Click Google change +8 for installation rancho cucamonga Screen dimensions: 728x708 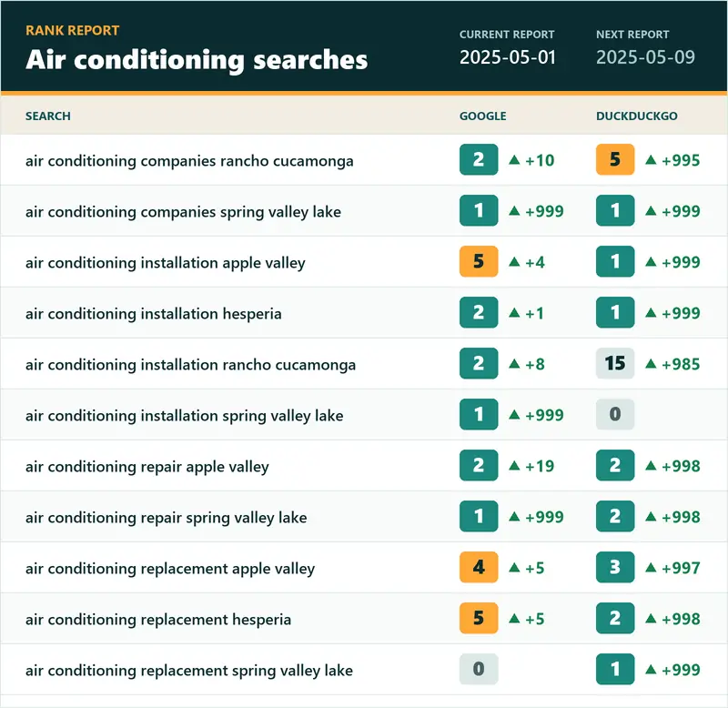[x=527, y=364]
